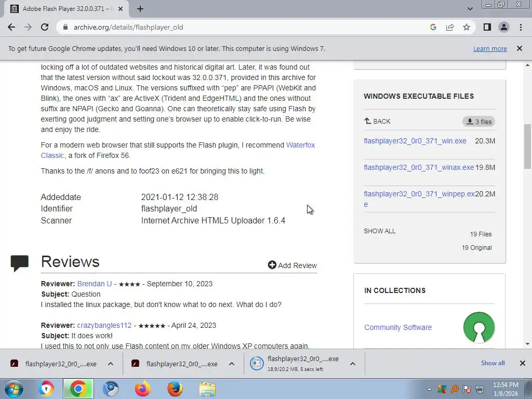532x399 pixels.
Task: Click the page scrollbar thumb
Action: [528, 147]
